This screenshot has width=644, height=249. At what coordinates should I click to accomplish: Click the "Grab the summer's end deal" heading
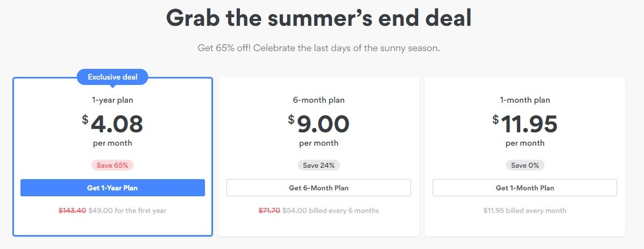319,18
